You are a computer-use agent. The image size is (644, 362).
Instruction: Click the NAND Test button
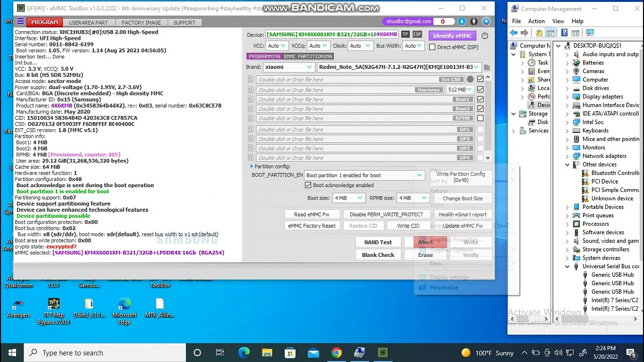(378, 242)
